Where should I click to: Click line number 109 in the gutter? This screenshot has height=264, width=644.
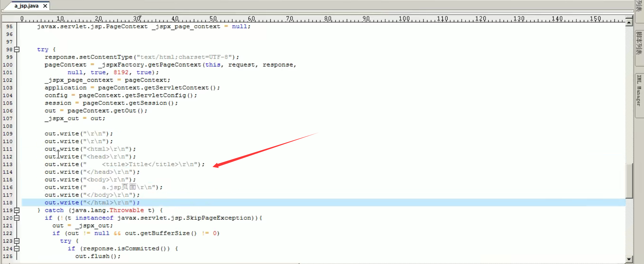tap(7, 134)
